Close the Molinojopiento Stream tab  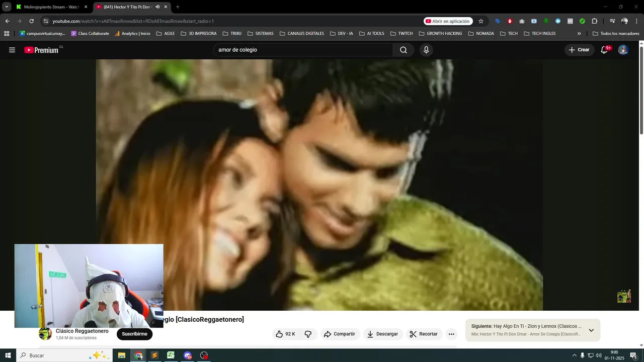86,7
